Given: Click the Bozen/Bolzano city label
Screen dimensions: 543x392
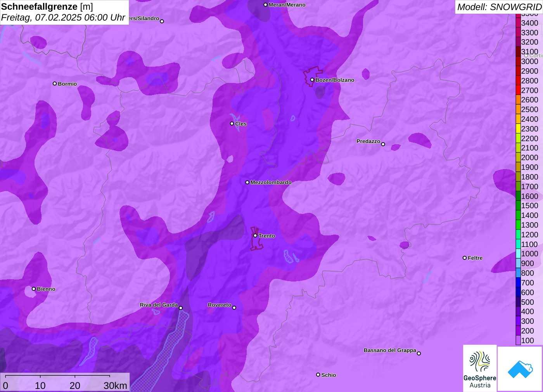Looking at the screenshot, I should pos(335,80).
